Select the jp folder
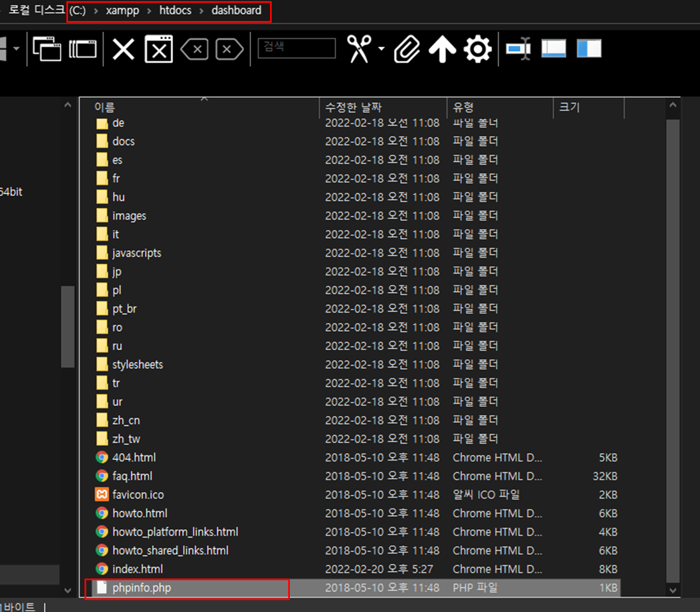This screenshot has height=612, width=700. 116,272
